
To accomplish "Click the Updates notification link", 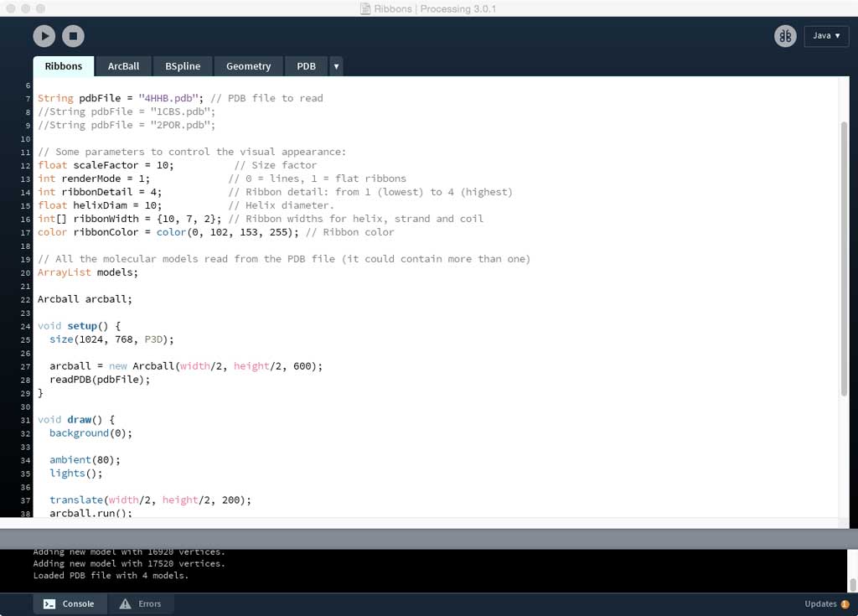I will click(819, 603).
